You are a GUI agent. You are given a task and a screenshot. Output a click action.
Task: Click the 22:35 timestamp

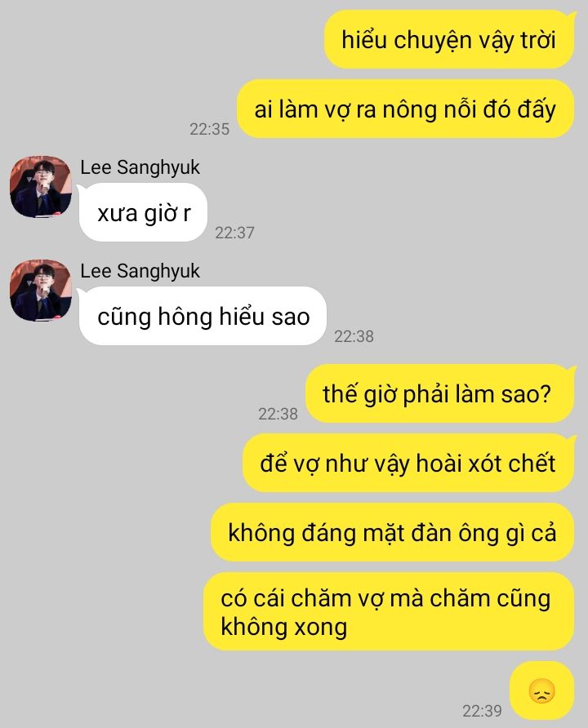[x=209, y=129]
